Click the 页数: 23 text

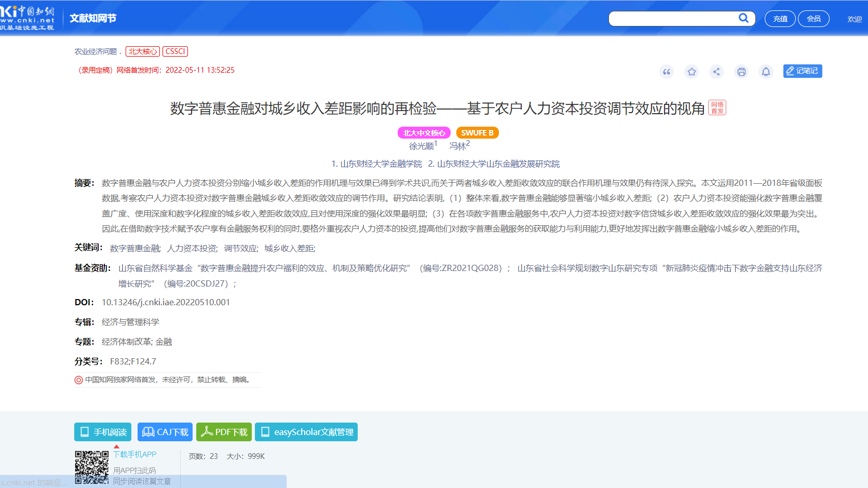click(203, 456)
